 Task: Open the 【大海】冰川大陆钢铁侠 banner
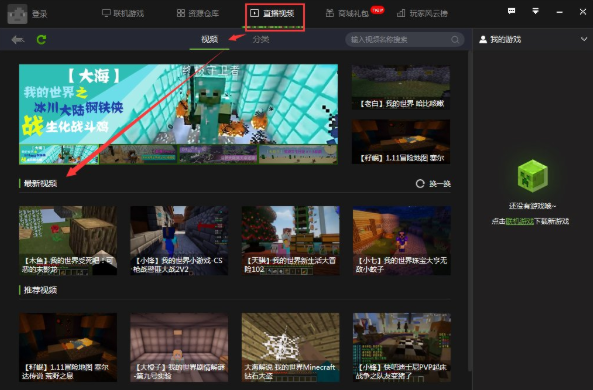coord(178,104)
